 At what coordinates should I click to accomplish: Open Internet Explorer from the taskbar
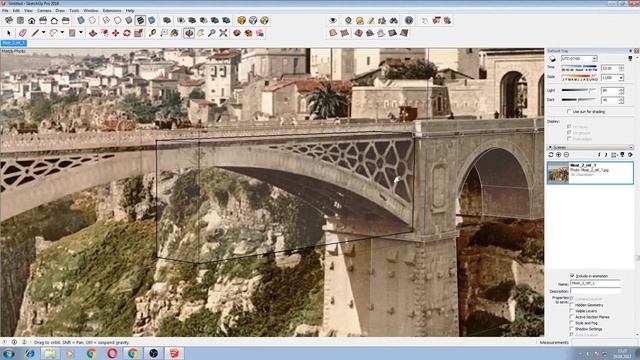[x=29, y=353]
